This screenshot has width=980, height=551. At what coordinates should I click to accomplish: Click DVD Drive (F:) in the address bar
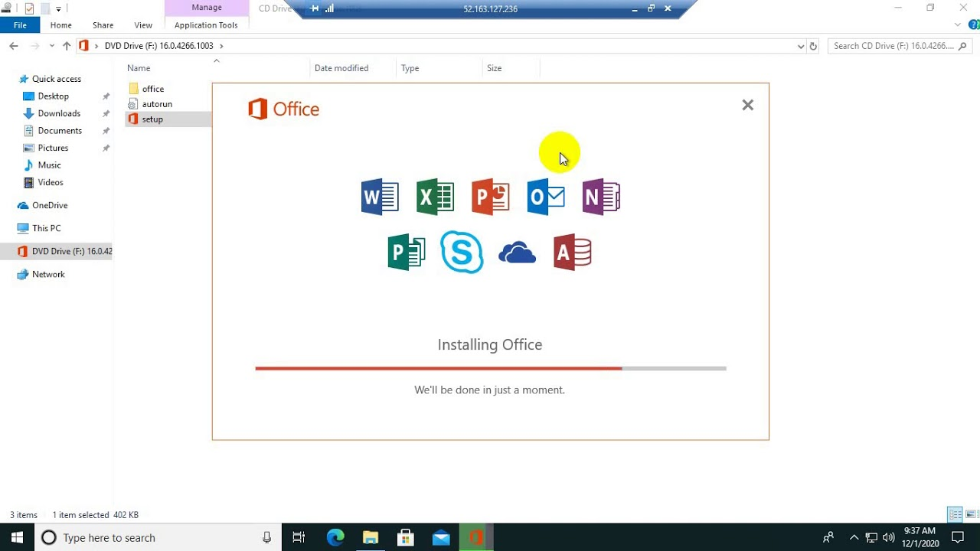coord(158,46)
